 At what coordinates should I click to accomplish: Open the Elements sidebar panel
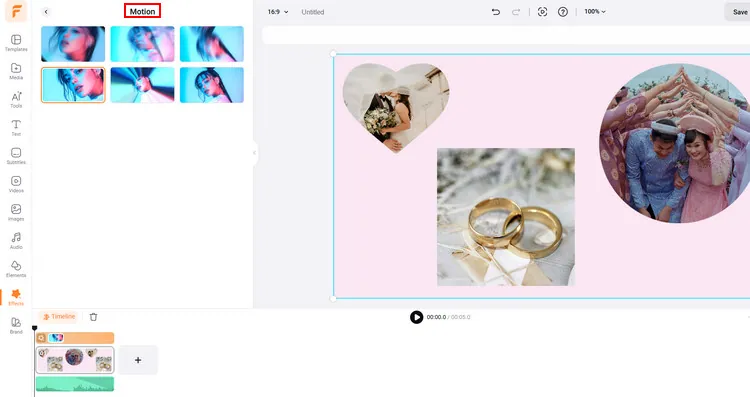coord(16,269)
